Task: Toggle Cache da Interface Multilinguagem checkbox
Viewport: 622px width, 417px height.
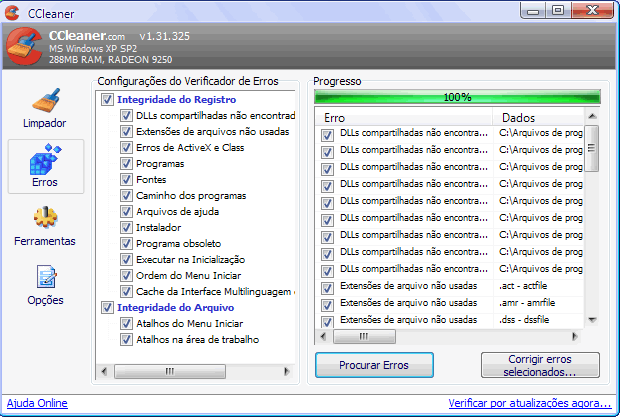Action: 126,292
